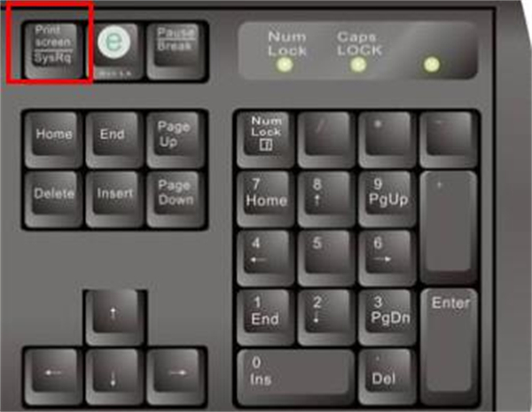This screenshot has height=412, width=532.
Task: Click the Delete key
Action: [54, 198]
